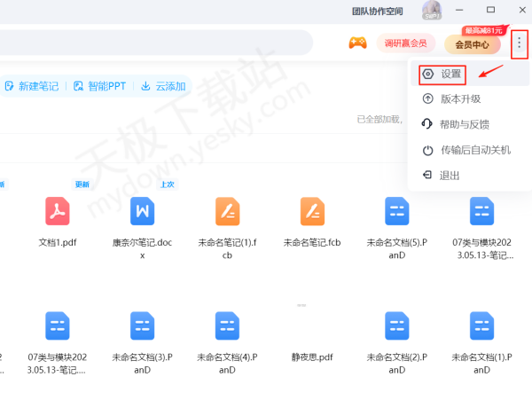Click 退出 to exit the app
The image size is (532, 408).
click(x=449, y=176)
